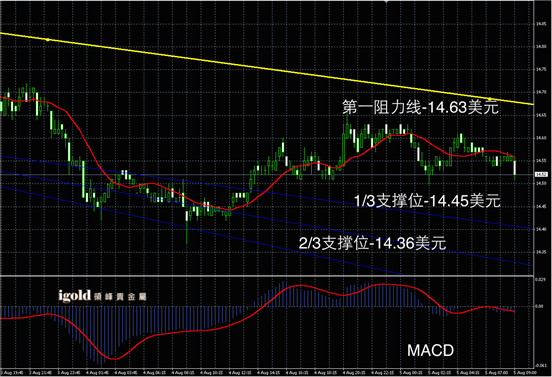Click the current price tag 14.52
The height and width of the screenshot is (377, 552).
(x=541, y=175)
